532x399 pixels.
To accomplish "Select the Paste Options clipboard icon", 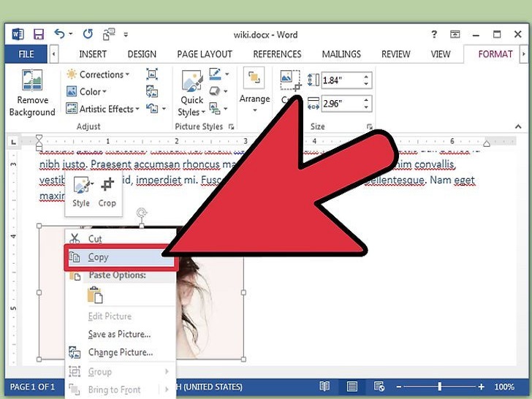I will pyautogui.click(x=95, y=295).
